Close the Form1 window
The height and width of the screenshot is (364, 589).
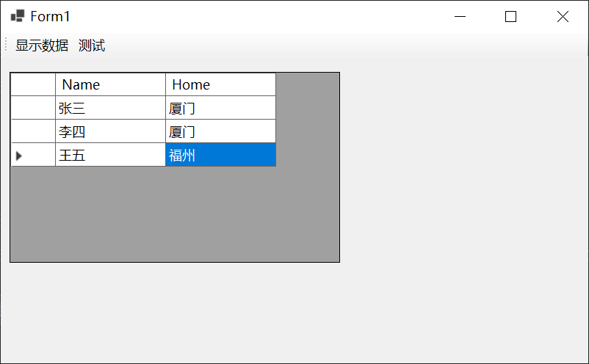pos(563,17)
